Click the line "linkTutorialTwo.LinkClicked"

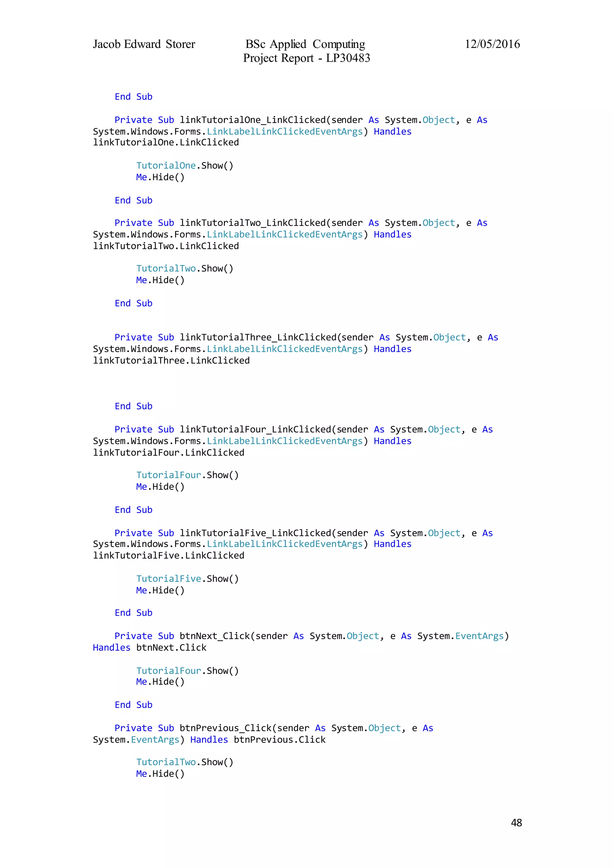[166, 246]
